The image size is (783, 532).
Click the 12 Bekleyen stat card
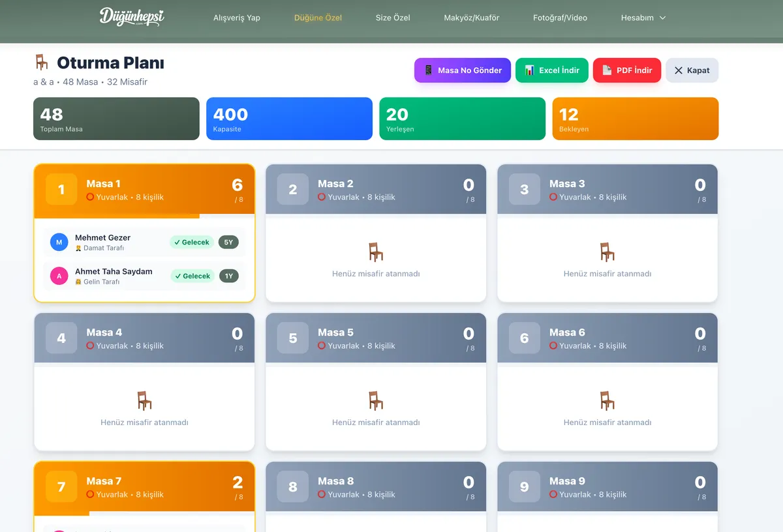tap(636, 119)
